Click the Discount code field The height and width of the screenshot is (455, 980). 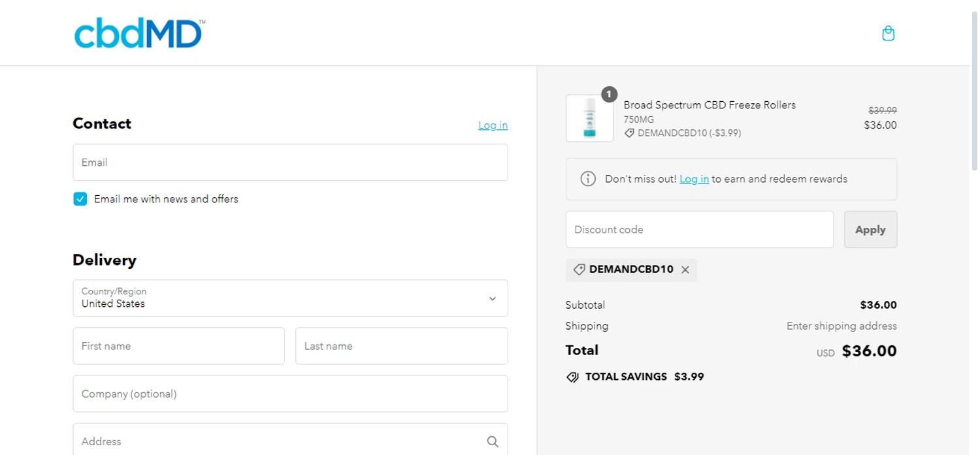(x=699, y=230)
